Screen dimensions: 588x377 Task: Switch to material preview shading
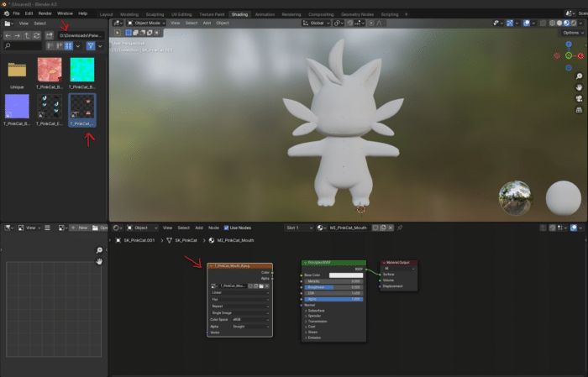(566, 24)
